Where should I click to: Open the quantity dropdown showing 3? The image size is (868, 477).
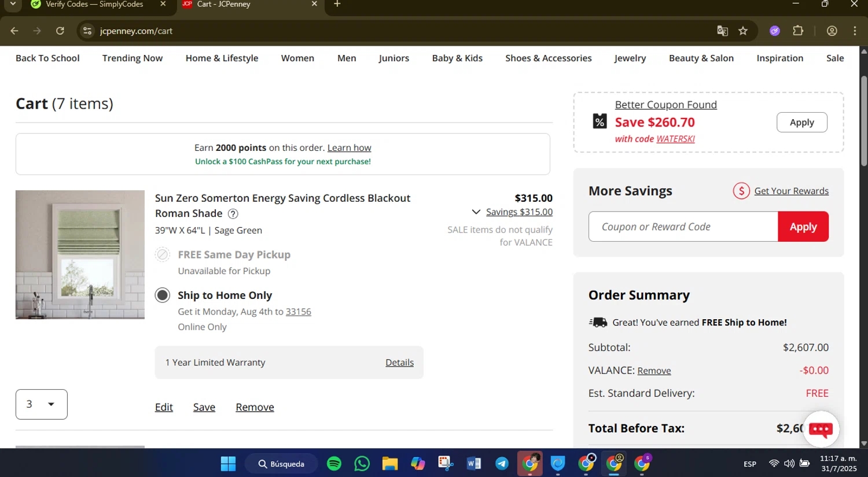(42, 404)
